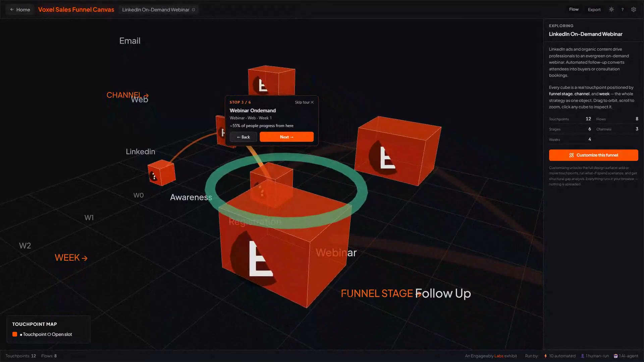Click the W0 week axis label

[139, 195]
